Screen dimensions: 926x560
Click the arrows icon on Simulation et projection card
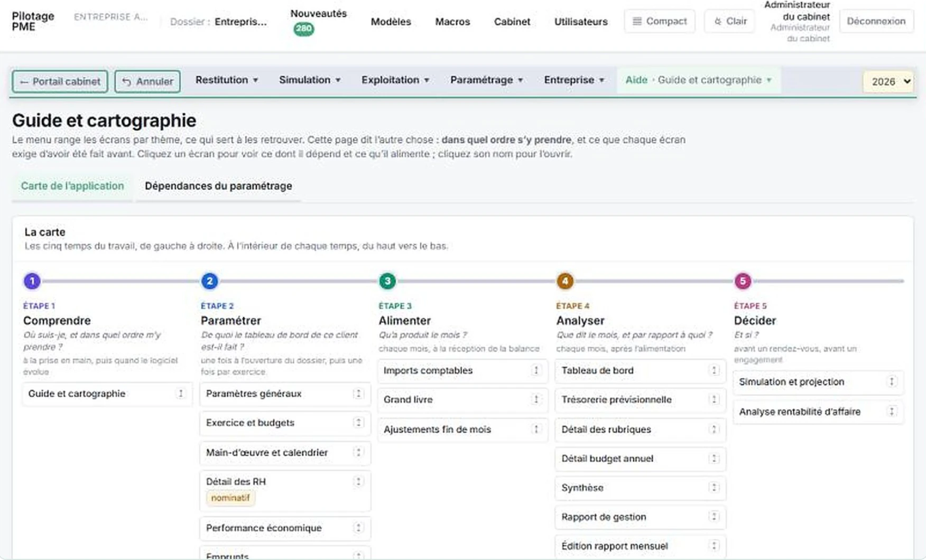(x=892, y=381)
